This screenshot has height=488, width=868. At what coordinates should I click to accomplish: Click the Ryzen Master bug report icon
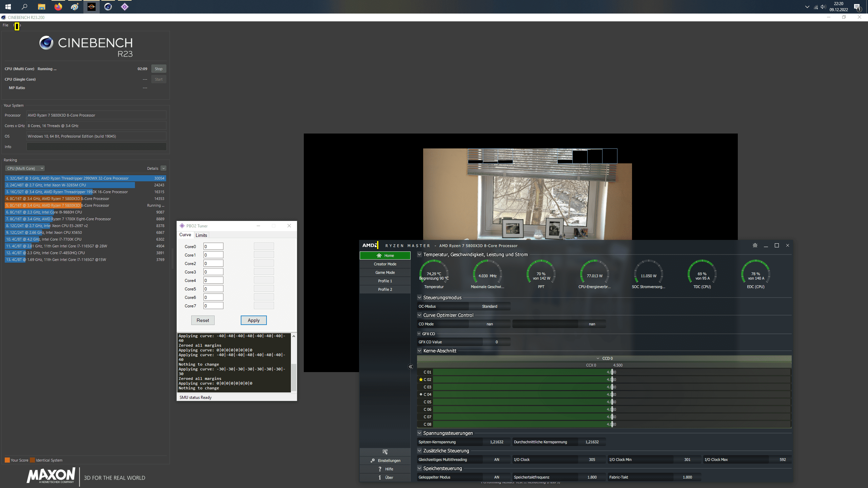755,245
